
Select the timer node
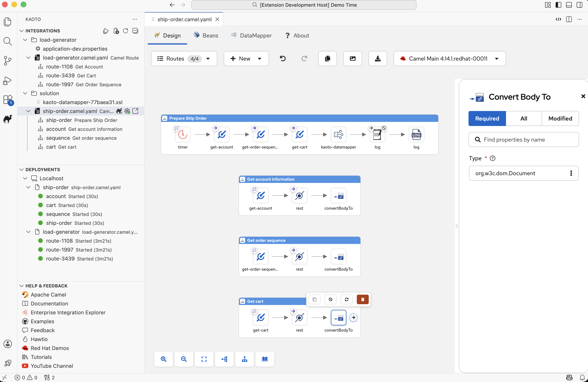point(183,135)
